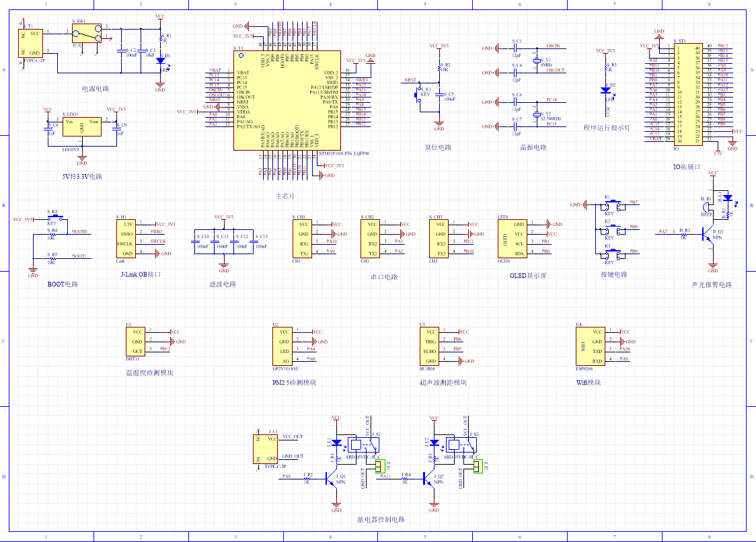
Task: Click the S_R4 10K BOOT0 resistor
Action: tap(52, 235)
